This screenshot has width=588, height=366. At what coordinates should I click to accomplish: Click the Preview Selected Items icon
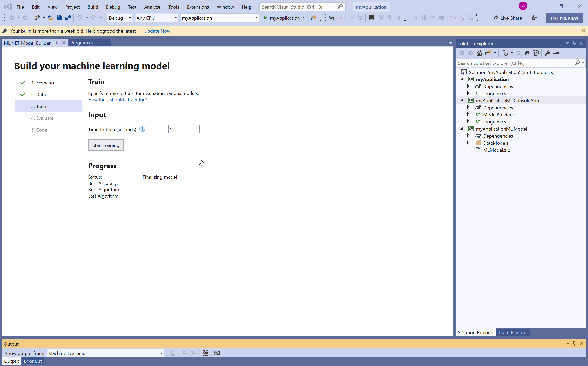pyautogui.click(x=556, y=53)
